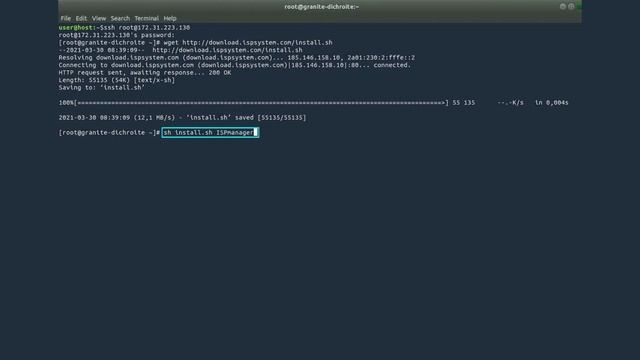Click the 'in 0,004s' download time text
The image size is (640, 360).
point(551,103)
